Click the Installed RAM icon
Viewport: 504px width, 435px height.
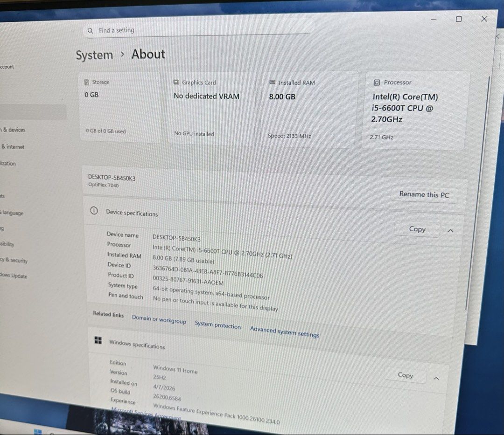pyautogui.click(x=272, y=82)
